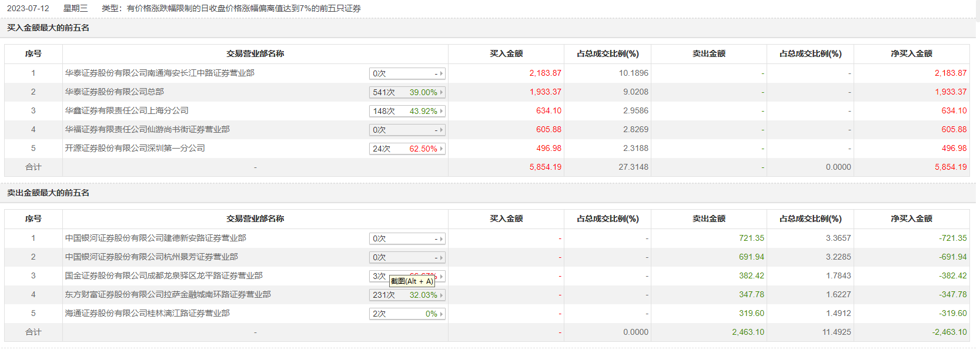
Task: Click arrow on 华泰证券南通海安长江中路 0次 box
Action: click(x=441, y=73)
